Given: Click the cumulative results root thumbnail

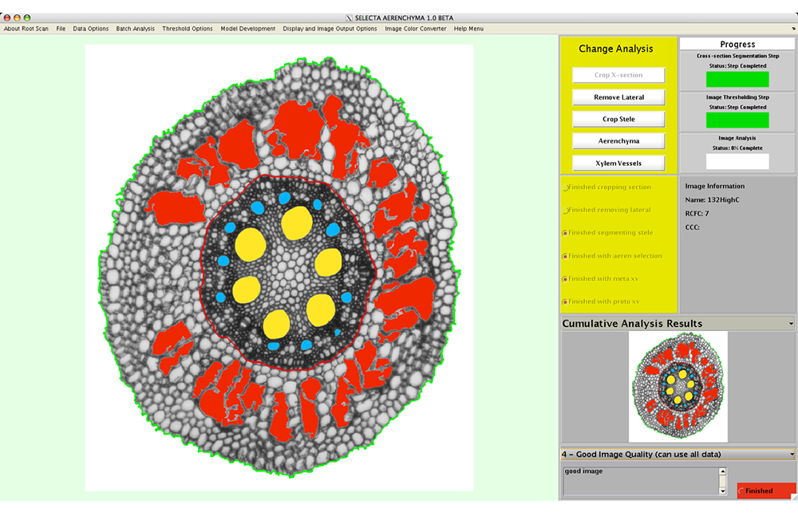Looking at the screenshot, I should (x=678, y=387).
